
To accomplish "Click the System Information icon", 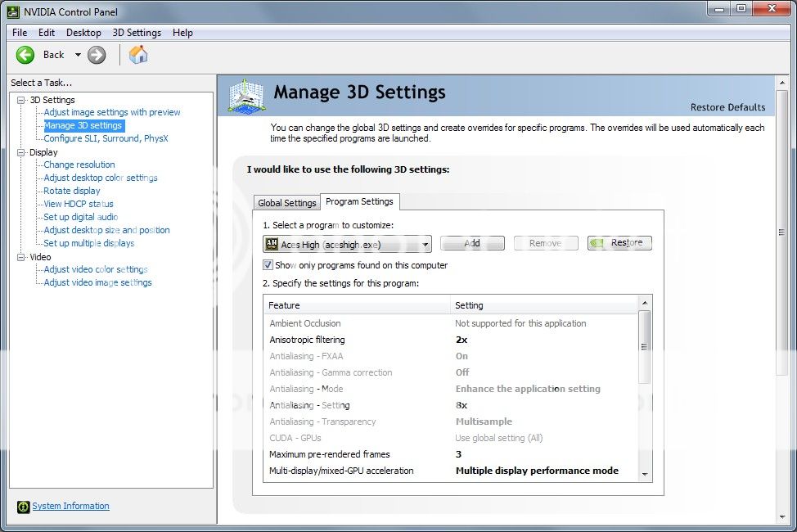I will pos(24,507).
